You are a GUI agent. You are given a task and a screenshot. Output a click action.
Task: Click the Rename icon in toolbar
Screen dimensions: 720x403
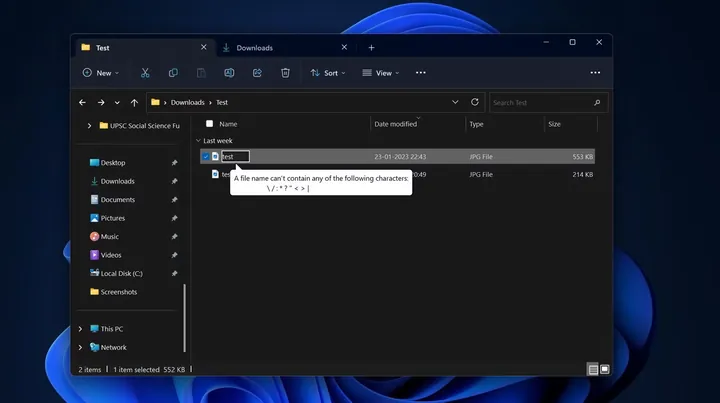(x=229, y=73)
